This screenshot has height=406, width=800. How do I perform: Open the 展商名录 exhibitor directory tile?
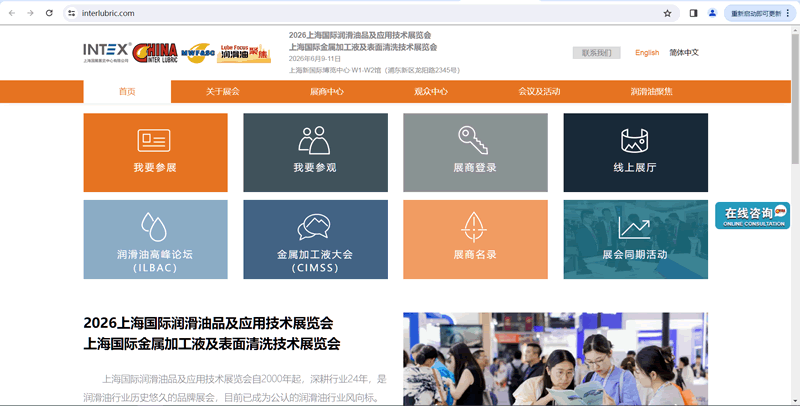(474, 239)
